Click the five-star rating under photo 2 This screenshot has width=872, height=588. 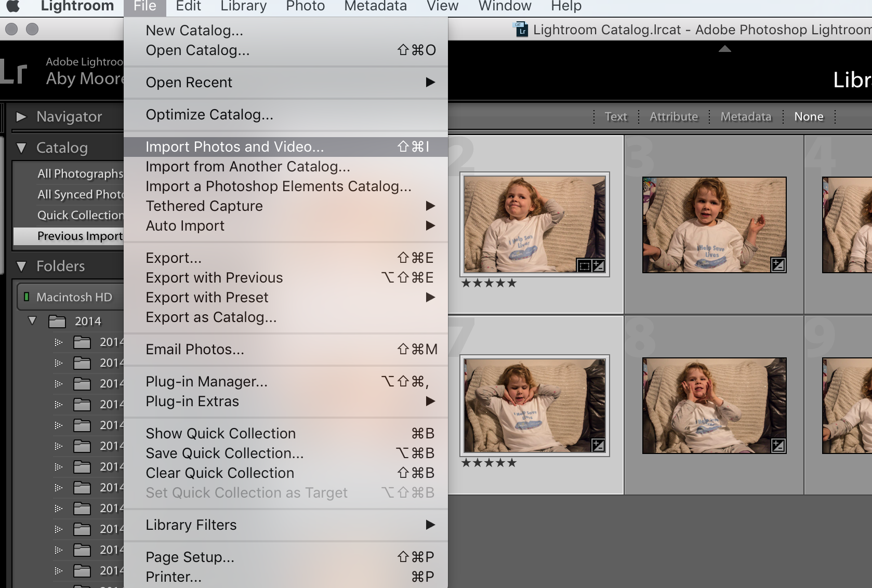489,283
